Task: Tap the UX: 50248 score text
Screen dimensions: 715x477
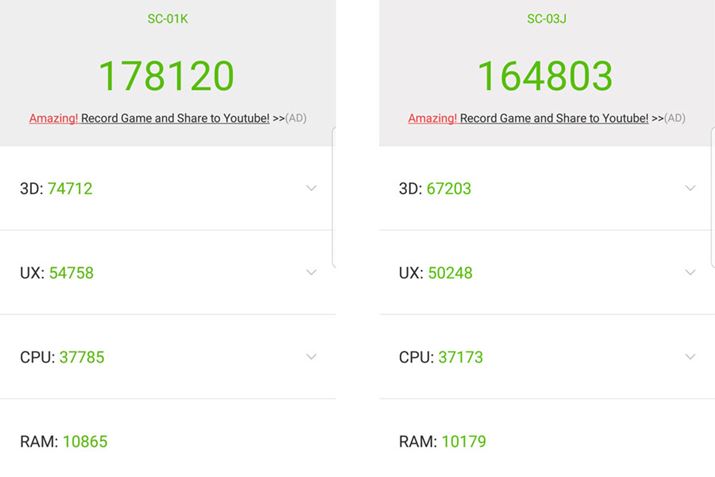Action: (435, 273)
